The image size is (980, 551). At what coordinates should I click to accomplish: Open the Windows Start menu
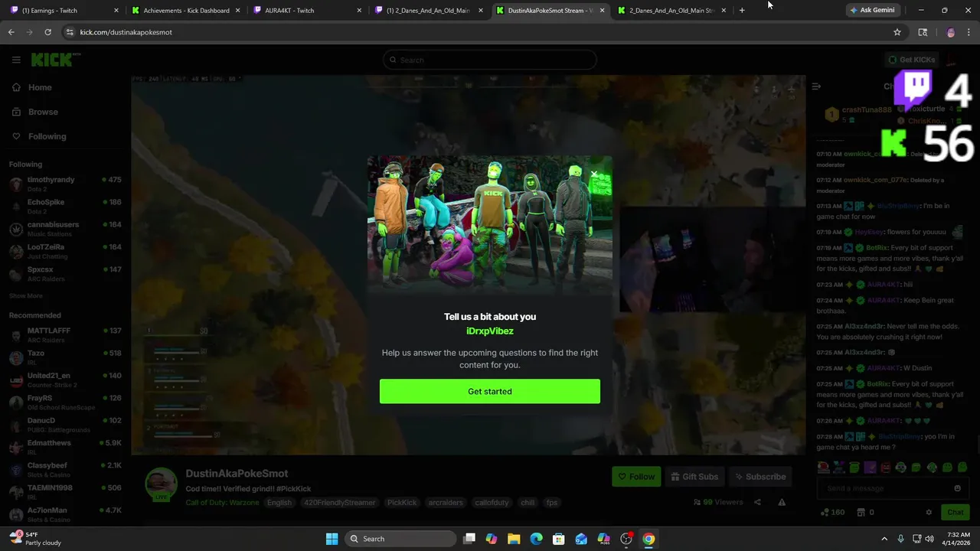[332, 539]
